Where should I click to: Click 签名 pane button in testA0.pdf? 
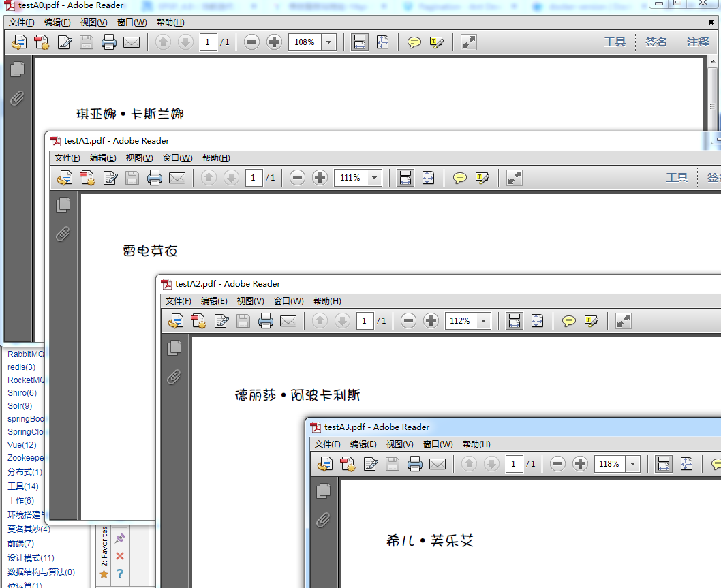coord(656,42)
